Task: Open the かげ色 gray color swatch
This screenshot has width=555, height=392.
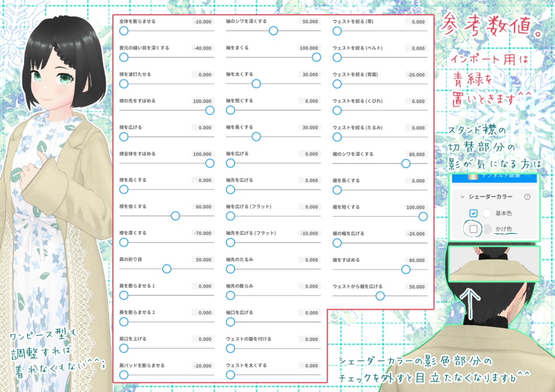Action: click(487, 229)
